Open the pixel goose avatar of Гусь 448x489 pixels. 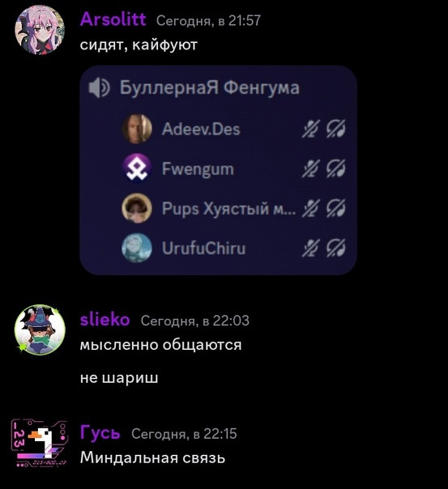coord(40,443)
